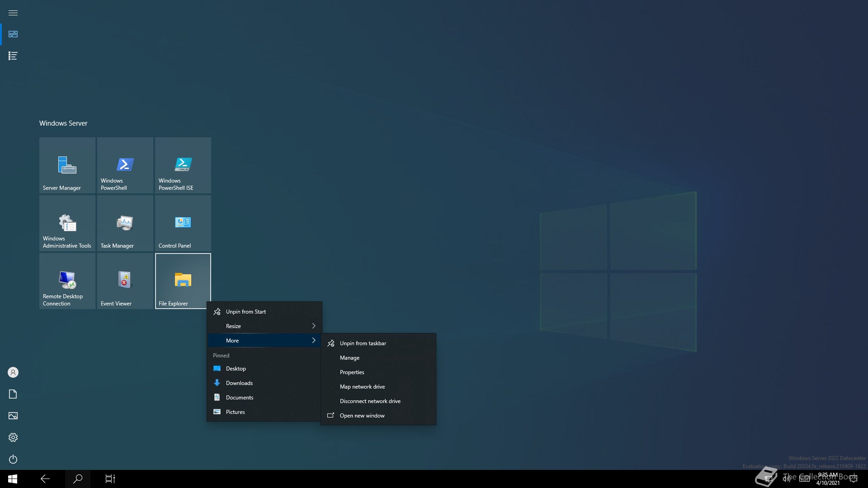Open the Control Panel tile

click(183, 223)
